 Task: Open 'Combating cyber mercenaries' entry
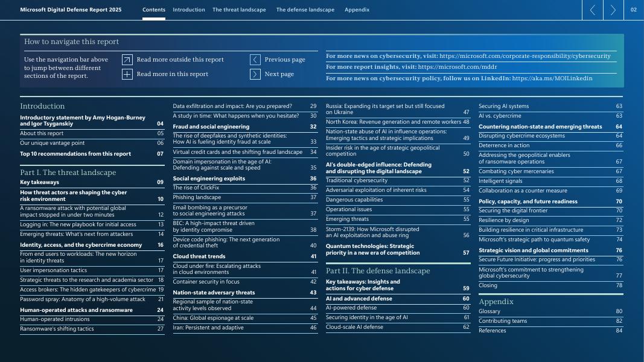tap(550, 171)
